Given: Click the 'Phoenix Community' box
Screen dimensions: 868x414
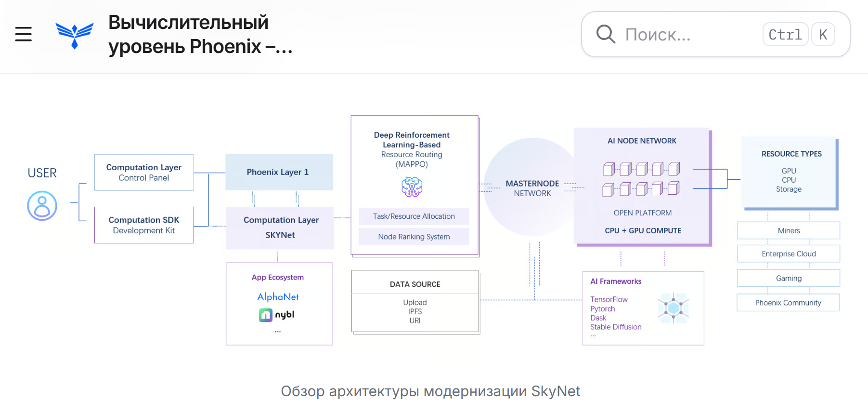Looking at the screenshot, I should (788, 303).
